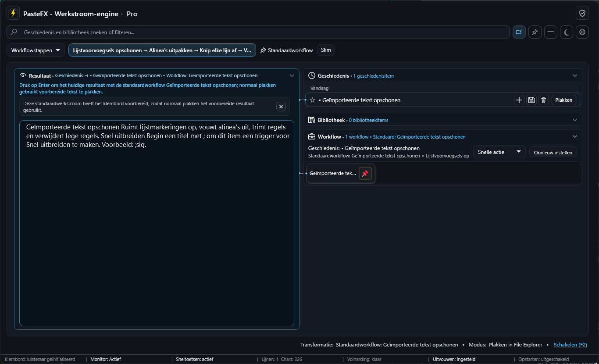
Task: Collapse the Resultaat panel with its chevron
Action: pos(292,75)
